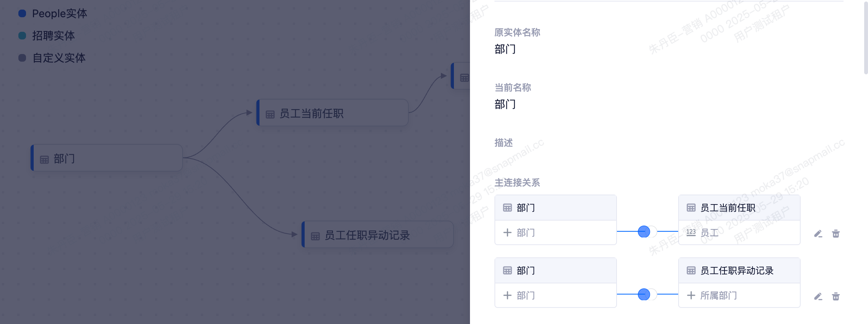Click the partially hidden table node icon
This screenshot has height=324, width=868.
pos(464,78)
